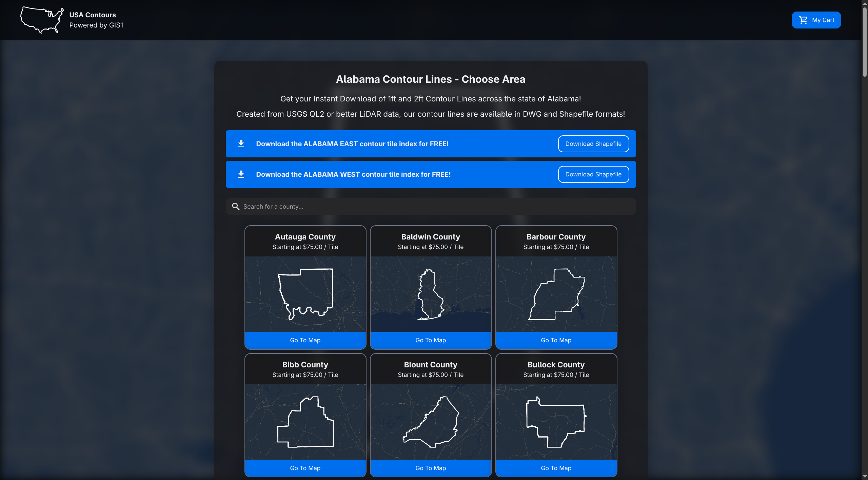
Task: Click the USA Contours title link
Action: coord(93,15)
